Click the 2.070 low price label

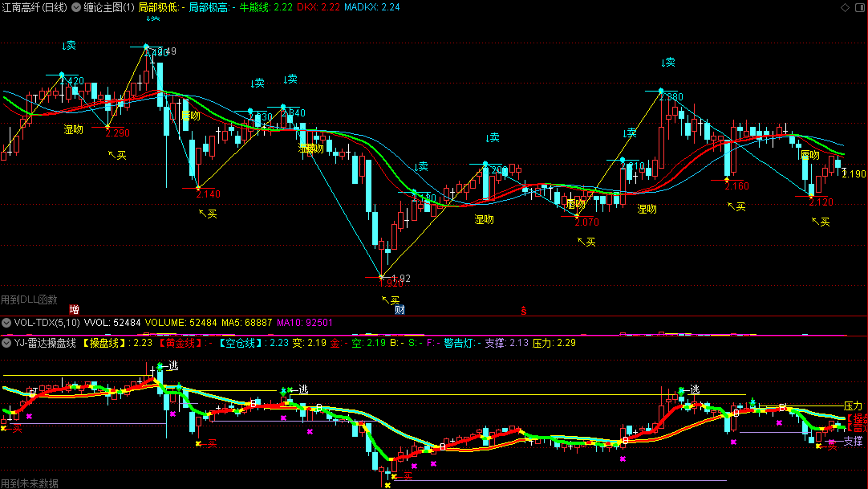click(x=586, y=222)
